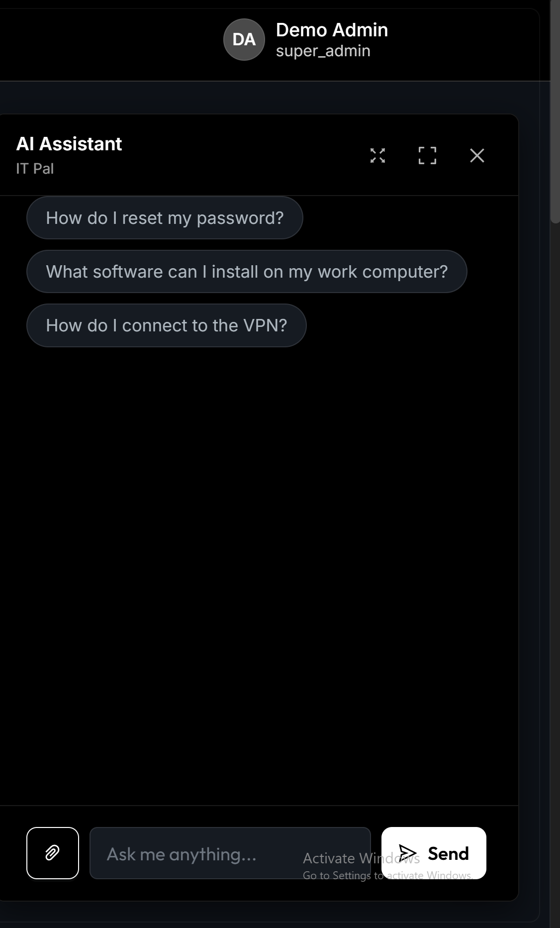The width and height of the screenshot is (560, 928).
Task: Click the paper plane send icon
Action: point(408,853)
